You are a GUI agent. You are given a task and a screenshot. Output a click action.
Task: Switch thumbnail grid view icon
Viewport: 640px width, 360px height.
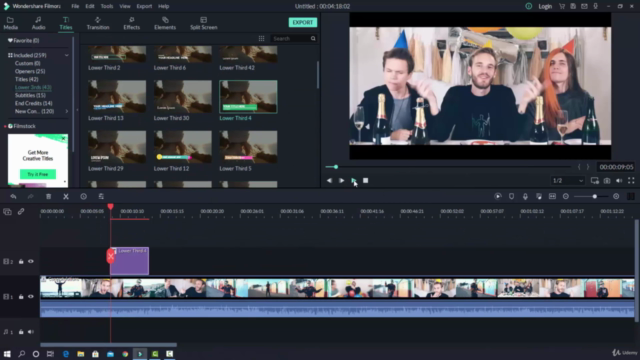point(261,38)
